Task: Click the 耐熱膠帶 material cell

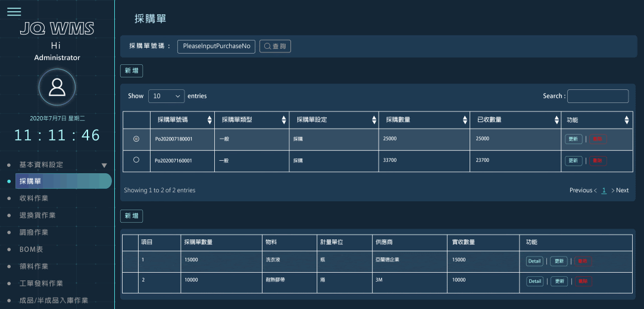Action: [x=289, y=282]
